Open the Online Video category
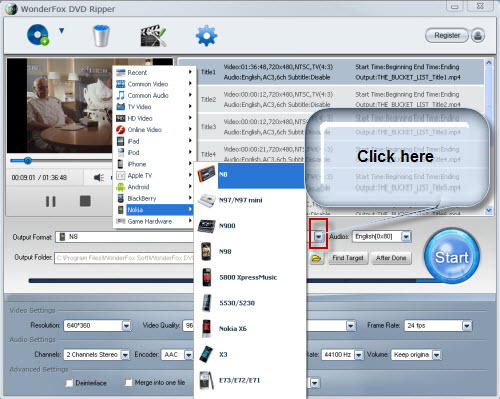Image resolution: width=500 pixels, height=399 pixels. (154, 130)
